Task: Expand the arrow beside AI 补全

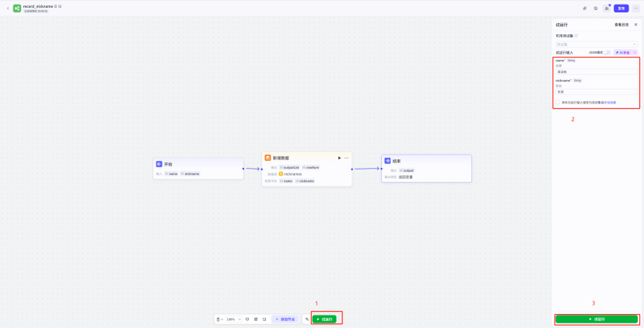Action: (x=635, y=53)
